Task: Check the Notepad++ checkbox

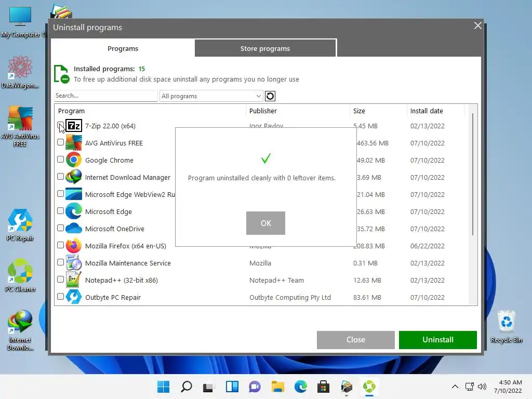Action: (60, 279)
